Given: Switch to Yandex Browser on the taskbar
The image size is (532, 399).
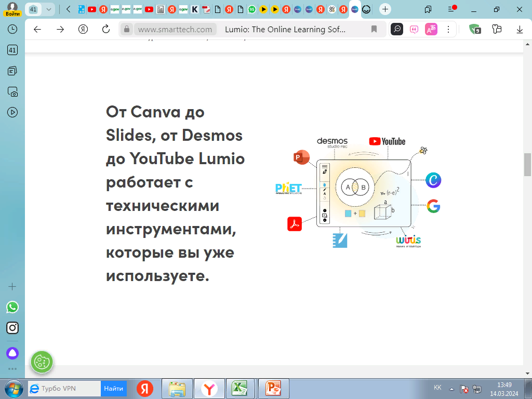Looking at the screenshot, I should [209, 389].
